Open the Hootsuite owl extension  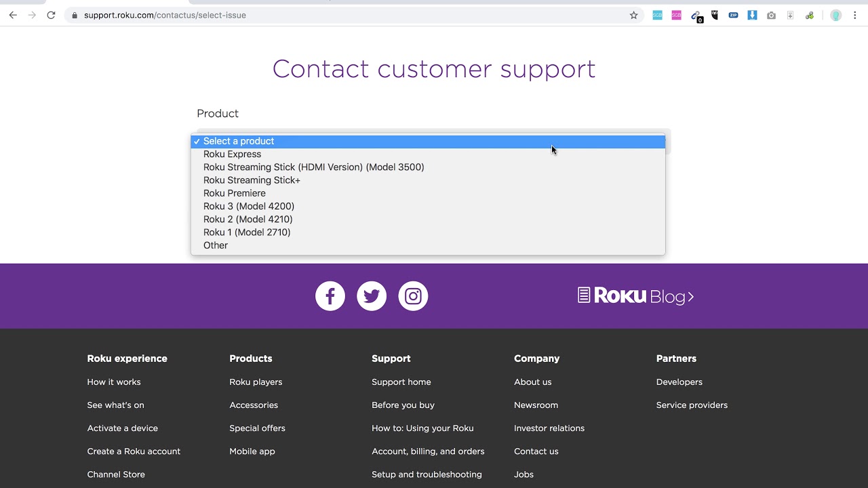714,15
